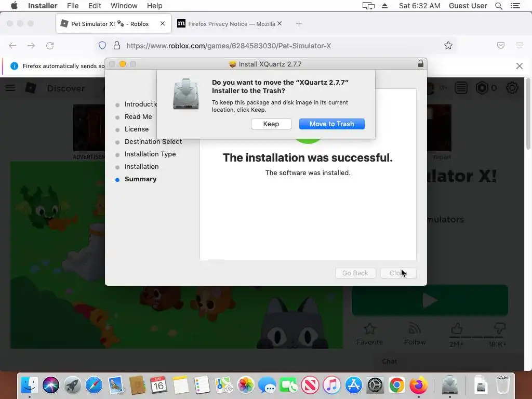Click the Close button in installer
Viewport: 532px width, 399px height.
[398, 273]
